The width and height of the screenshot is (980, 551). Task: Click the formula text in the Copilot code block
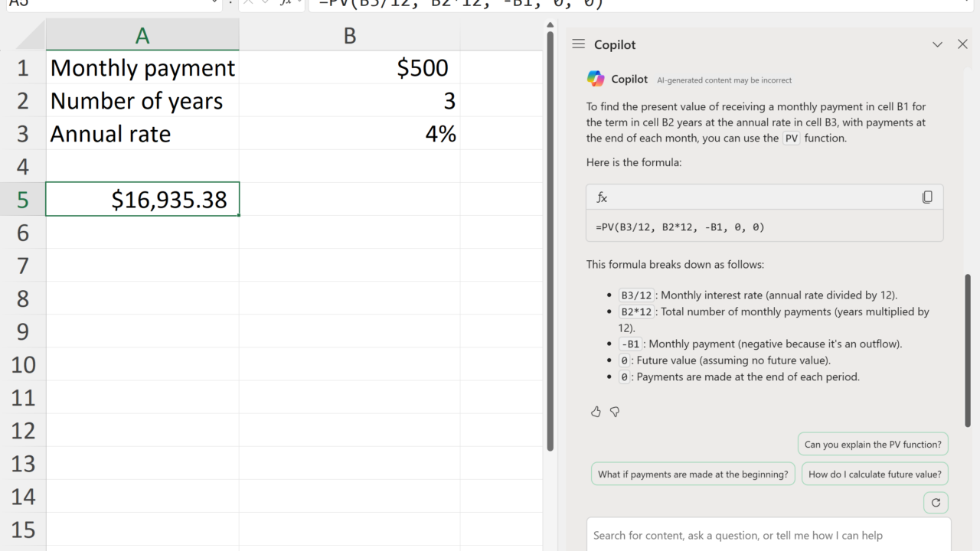[x=680, y=227]
